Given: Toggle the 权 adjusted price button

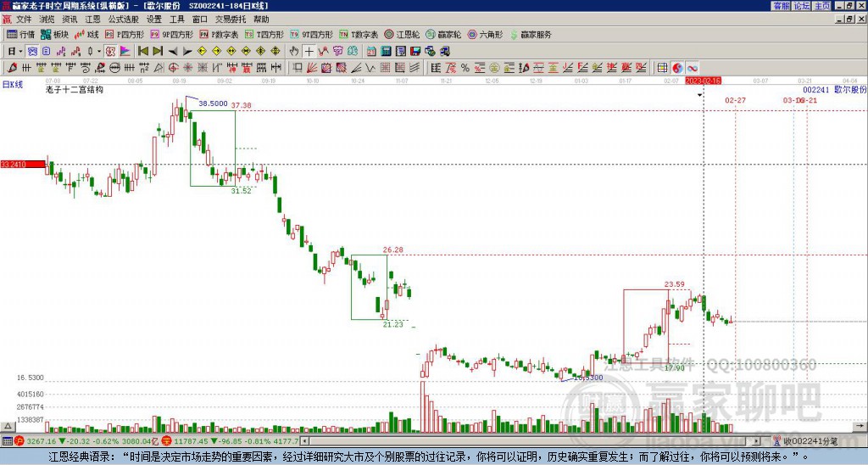Looking at the screenshot, I should coord(110,52).
